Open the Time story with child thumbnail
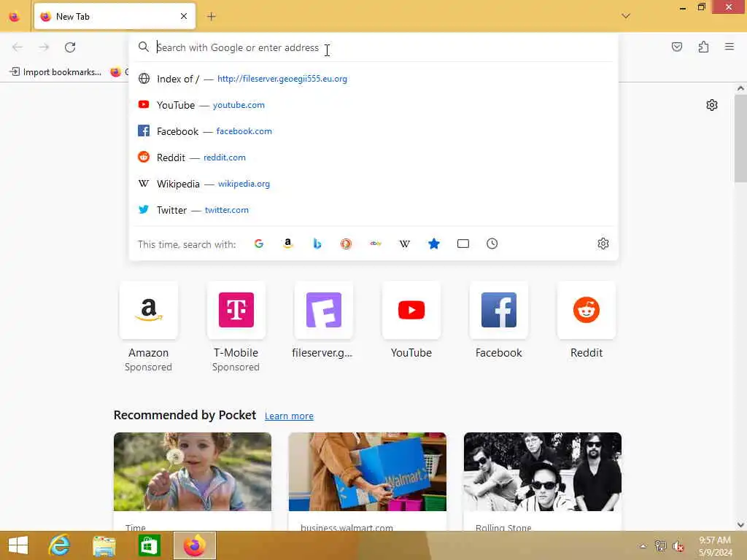The height and width of the screenshot is (560, 747). coord(193,472)
